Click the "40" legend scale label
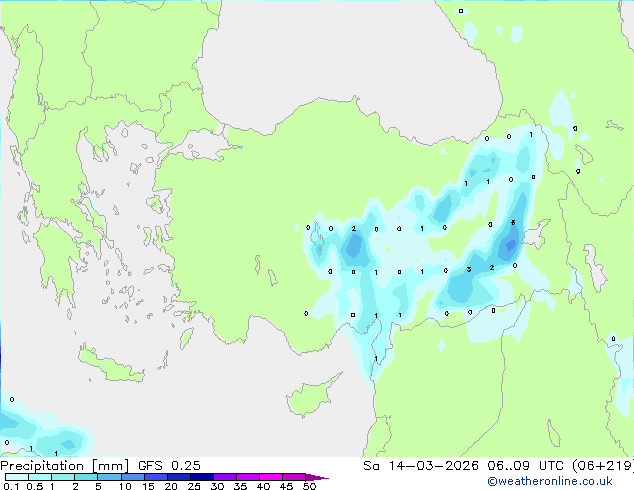Viewport: 634px width, 490px height. (263, 486)
